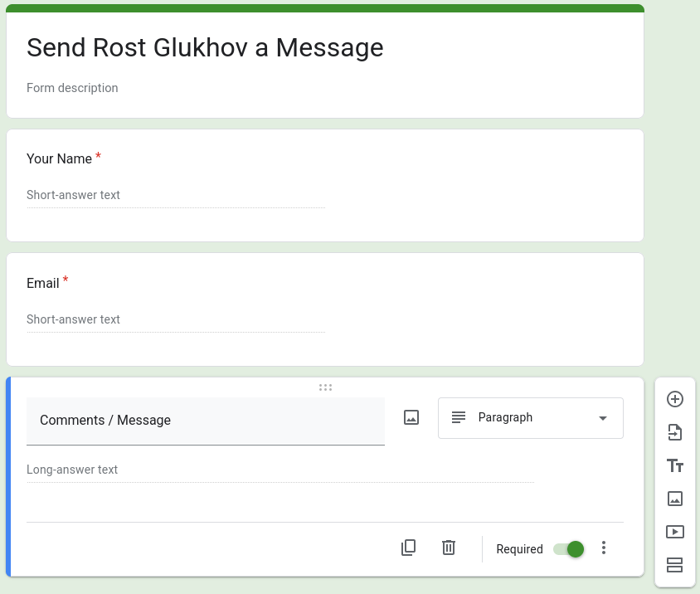Open the Paragraph question type dropdown

[x=531, y=418]
